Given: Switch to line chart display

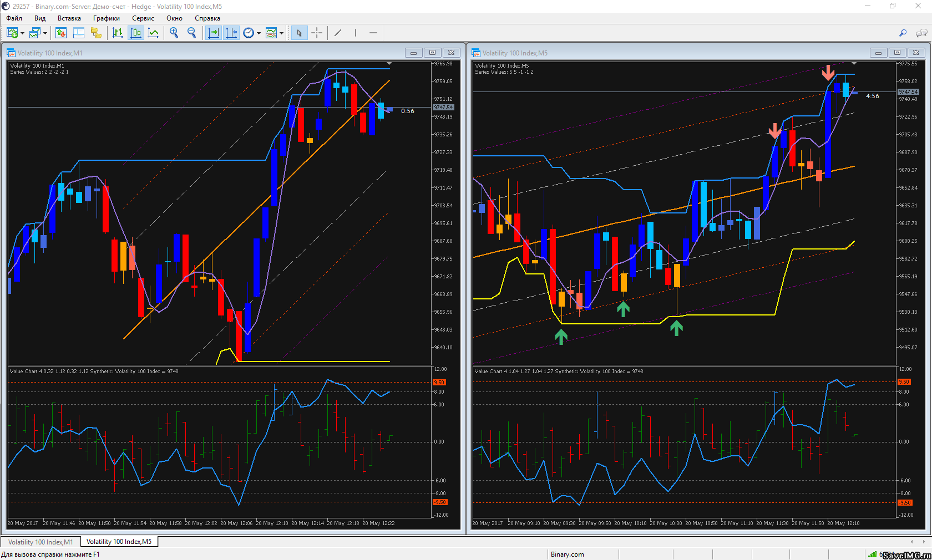Looking at the screenshot, I should coord(154,33).
